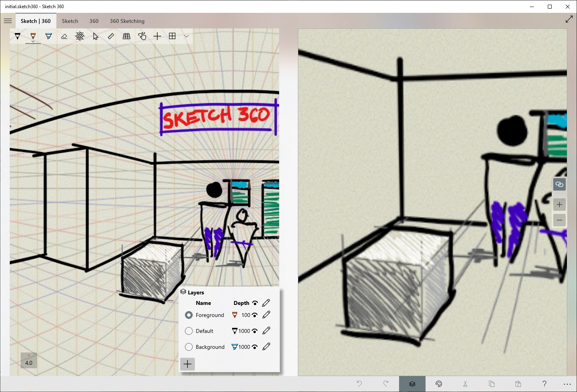
Task: Select the eraser tool
Action: coord(64,36)
